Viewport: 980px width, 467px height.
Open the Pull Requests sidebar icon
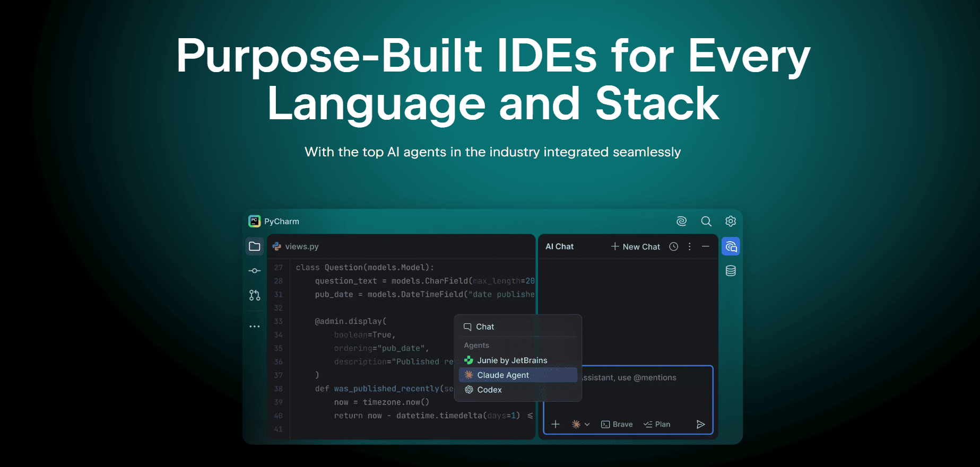click(255, 295)
